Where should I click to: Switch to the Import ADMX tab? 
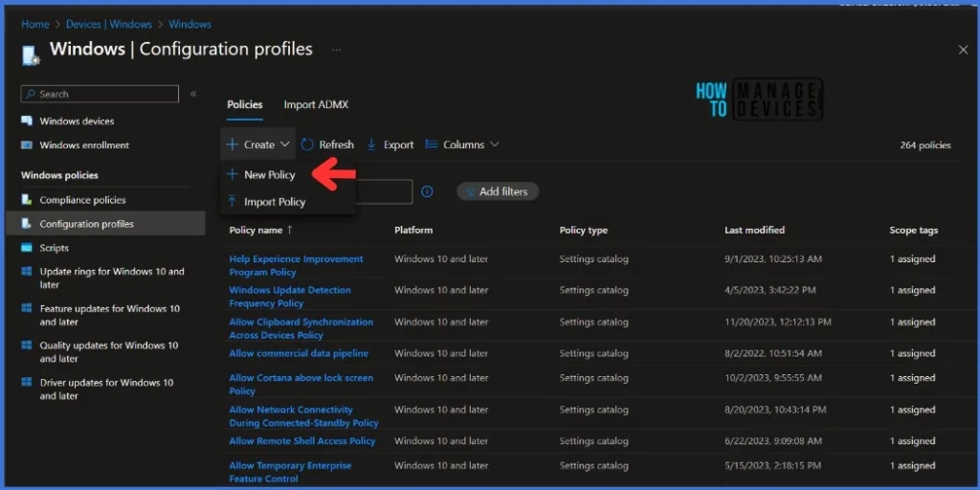point(316,104)
